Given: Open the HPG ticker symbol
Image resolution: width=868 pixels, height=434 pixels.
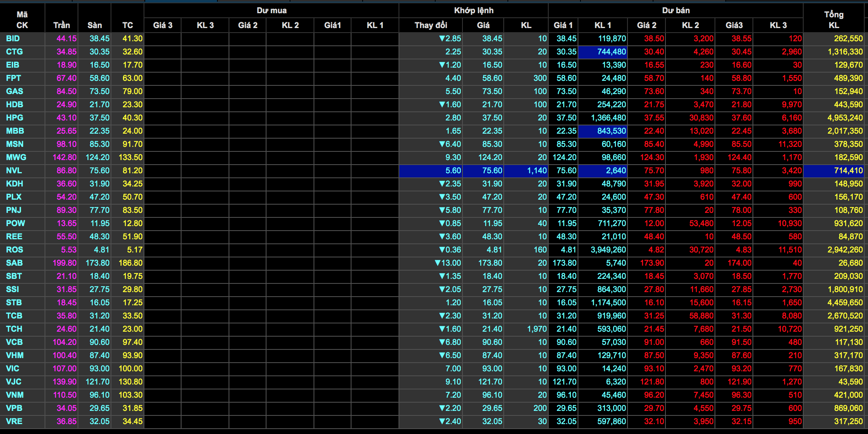Looking at the screenshot, I should pyautogui.click(x=14, y=118).
